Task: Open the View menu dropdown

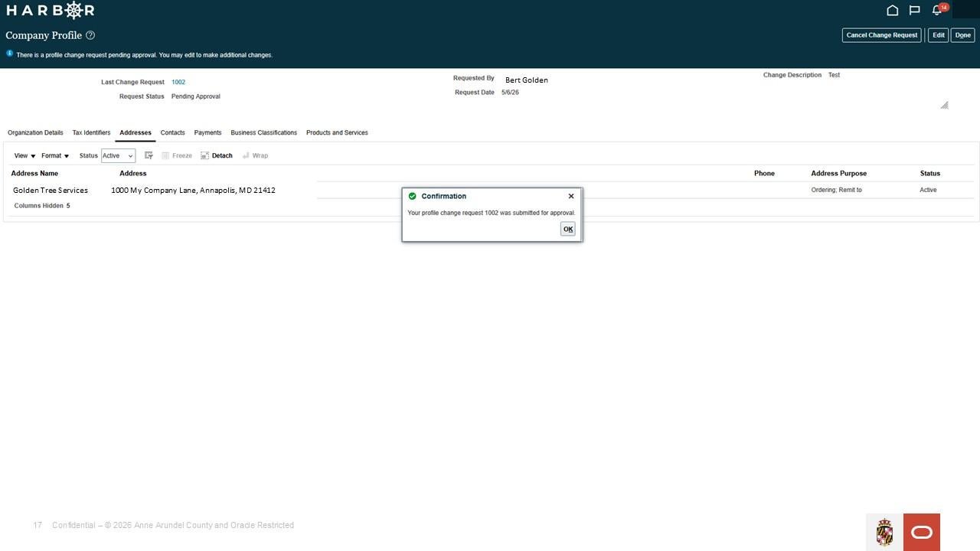Action: [24, 155]
